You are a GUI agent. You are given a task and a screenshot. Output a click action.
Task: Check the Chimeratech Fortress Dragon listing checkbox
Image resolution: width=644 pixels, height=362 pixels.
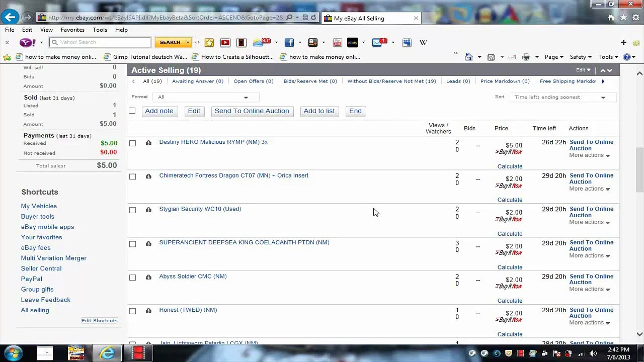[x=132, y=176]
